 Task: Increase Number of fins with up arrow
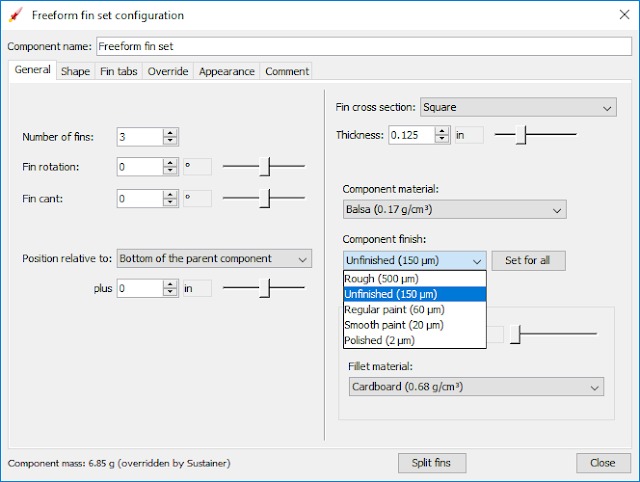(x=170, y=133)
